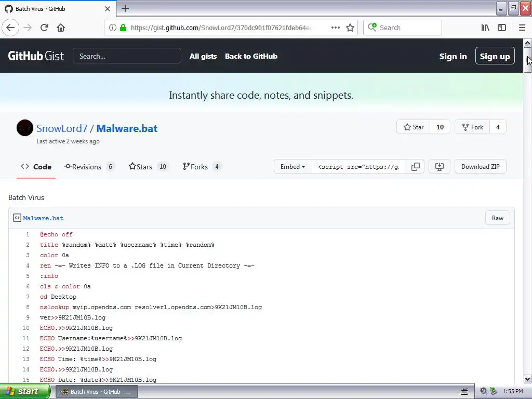Click the 'Batch Virus' description text

click(x=26, y=197)
